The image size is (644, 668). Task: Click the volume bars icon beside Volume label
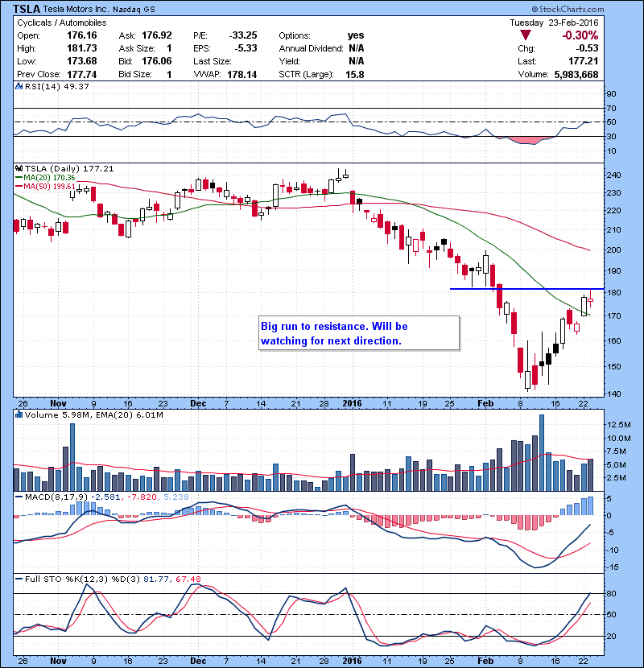(19, 414)
